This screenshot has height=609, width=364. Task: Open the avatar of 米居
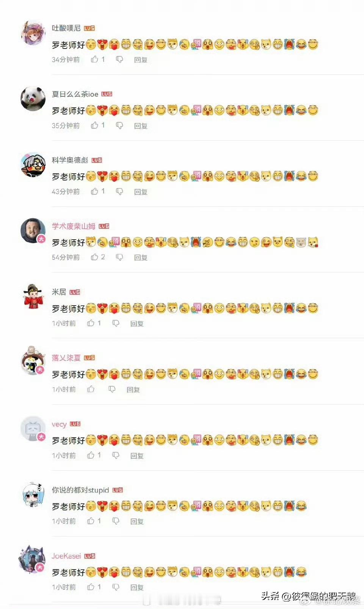click(33, 297)
